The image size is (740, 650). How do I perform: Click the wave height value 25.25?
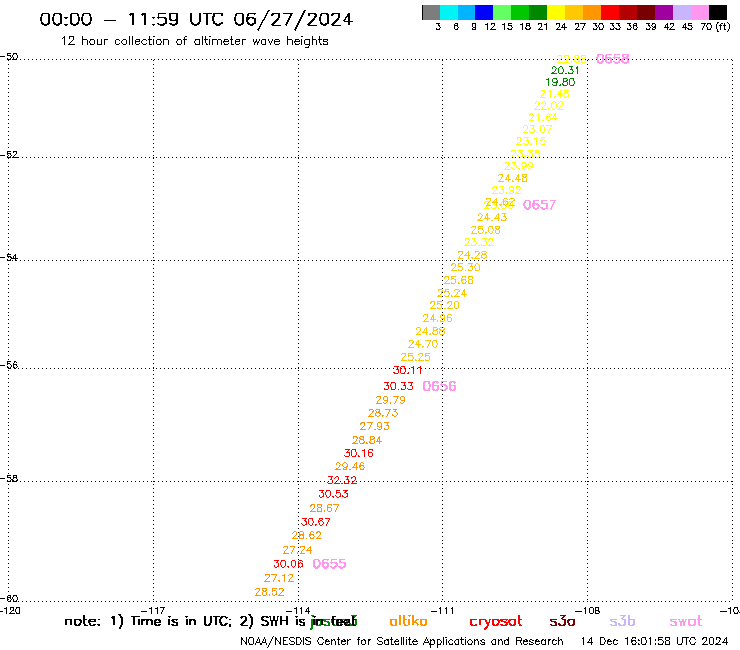pos(416,357)
